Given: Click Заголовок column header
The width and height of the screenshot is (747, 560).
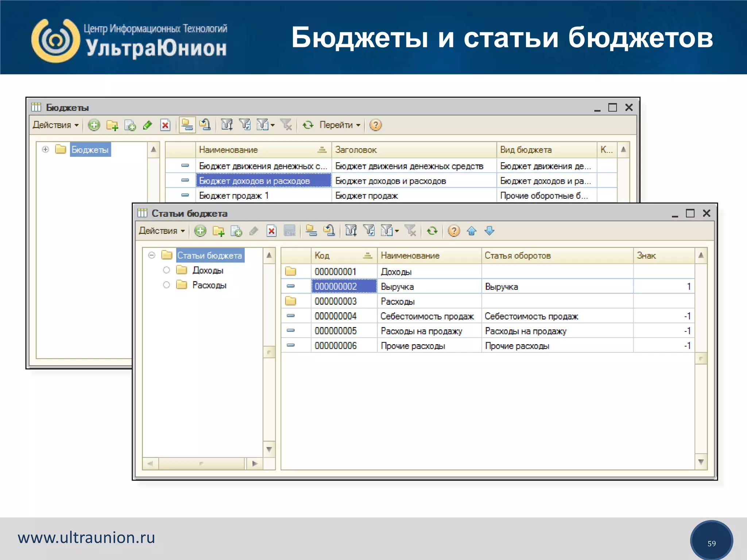Looking at the screenshot, I should coord(414,150).
